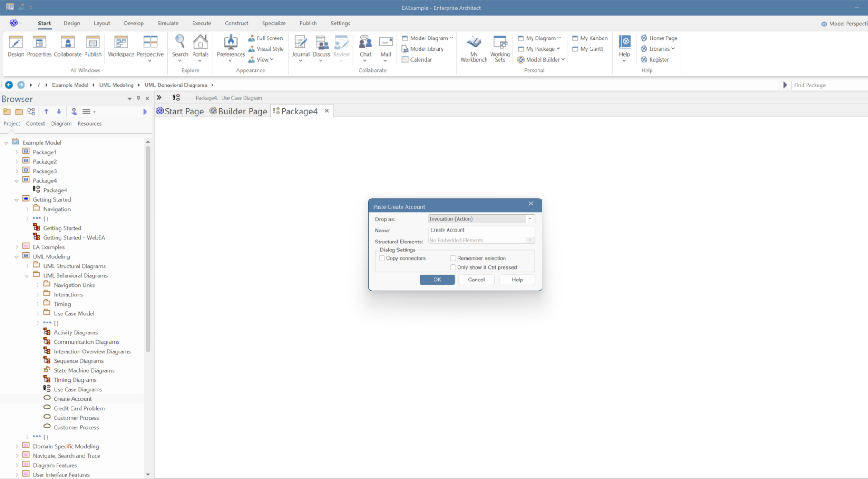Open the Calendar
This screenshot has height=479, width=868.
(417, 60)
